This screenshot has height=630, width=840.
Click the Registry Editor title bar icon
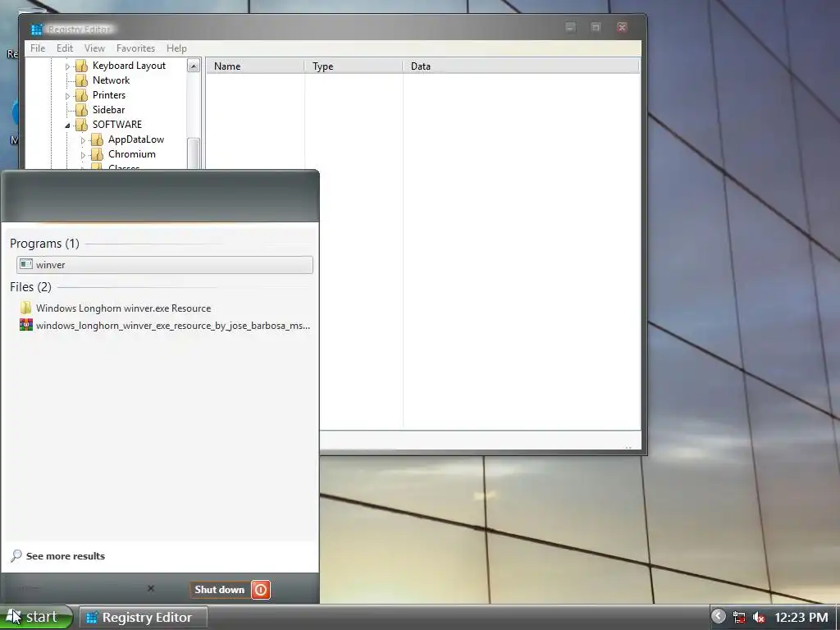coord(36,29)
